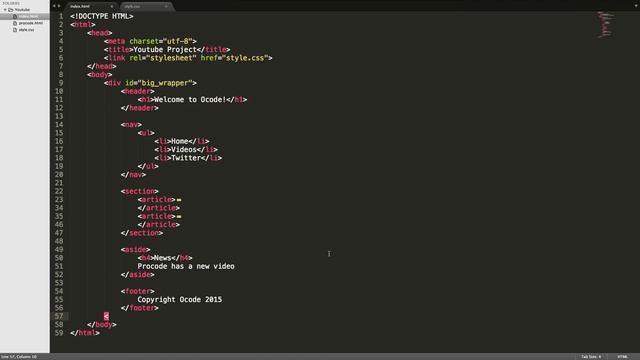This screenshot has width=640, height=360.
Task: Open procode.html from the sidebar
Action: coord(31,23)
